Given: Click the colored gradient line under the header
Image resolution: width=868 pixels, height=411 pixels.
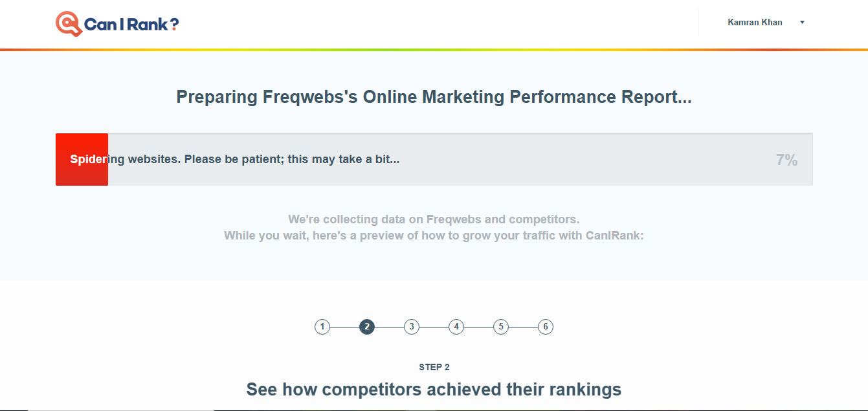Looking at the screenshot, I should [x=434, y=49].
